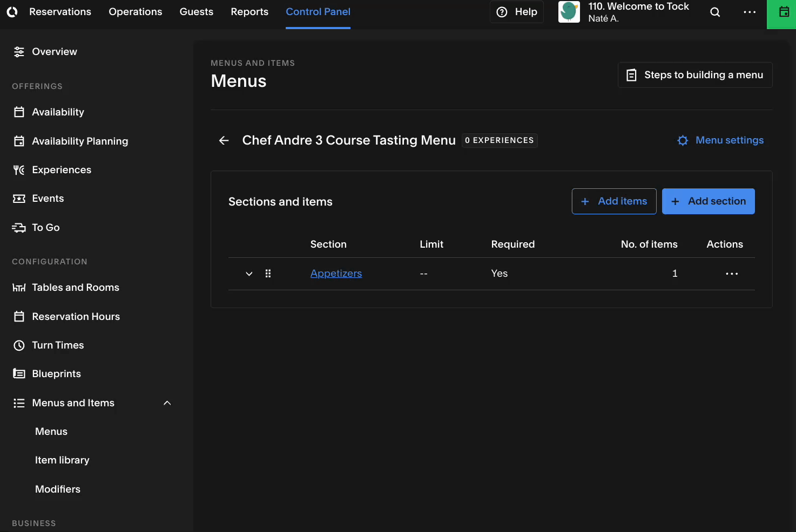Open Steps to building a menu
The image size is (796, 532).
(695, 75)
